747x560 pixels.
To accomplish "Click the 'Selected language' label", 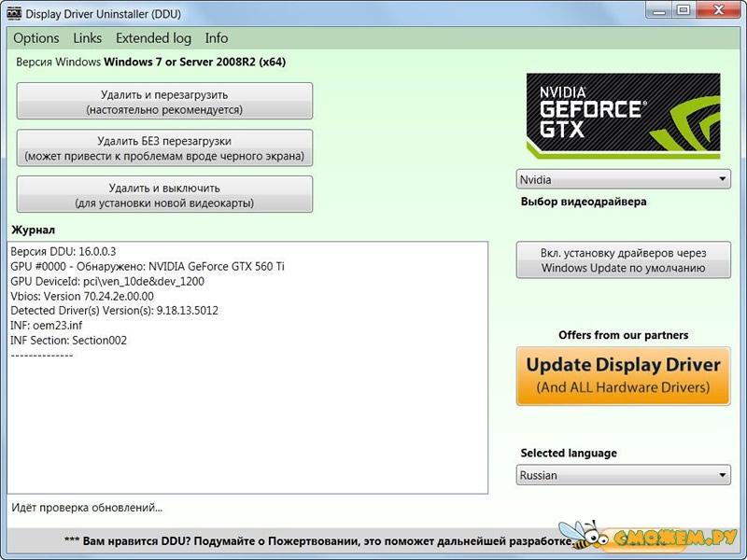I will [x=569, y=453].
